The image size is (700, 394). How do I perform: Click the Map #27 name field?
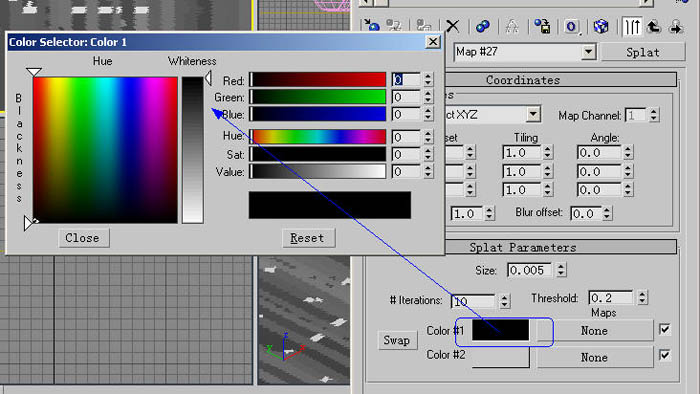click(518, 52)
